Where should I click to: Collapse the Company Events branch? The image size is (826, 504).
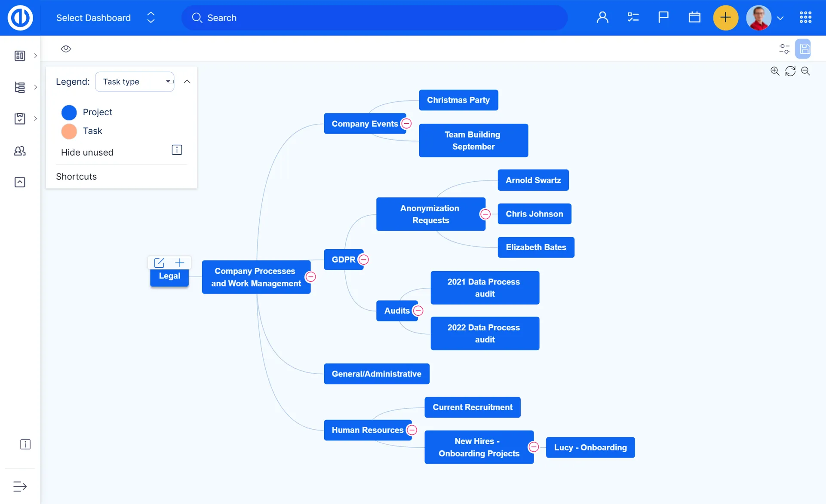[406, 124]
